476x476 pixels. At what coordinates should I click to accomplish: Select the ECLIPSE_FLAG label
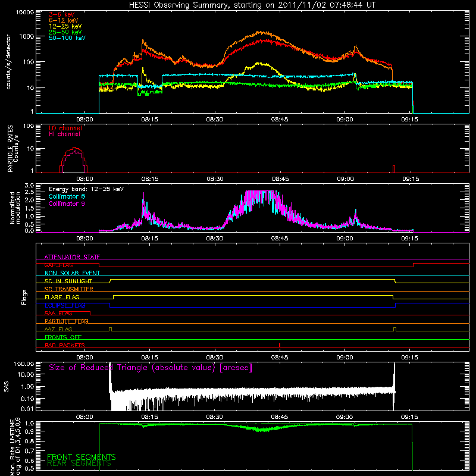click(65, 305)
